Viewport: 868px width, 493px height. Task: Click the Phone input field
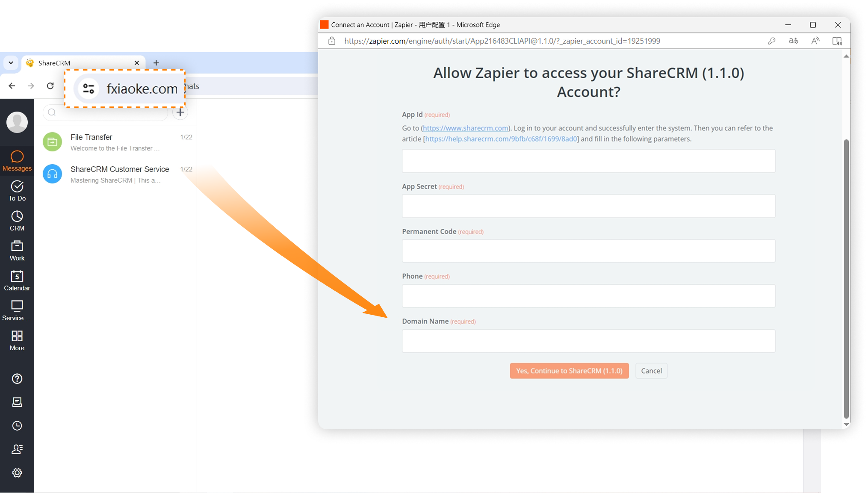[588, 296]
